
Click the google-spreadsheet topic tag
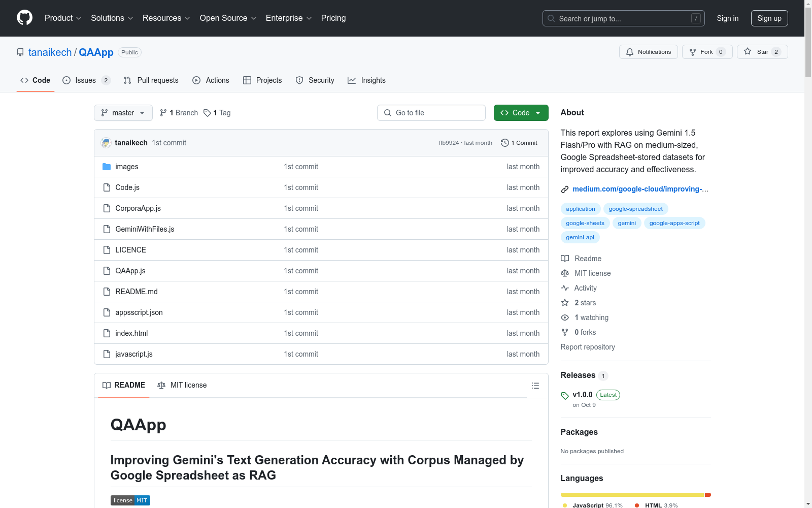[x=635, y=209]
